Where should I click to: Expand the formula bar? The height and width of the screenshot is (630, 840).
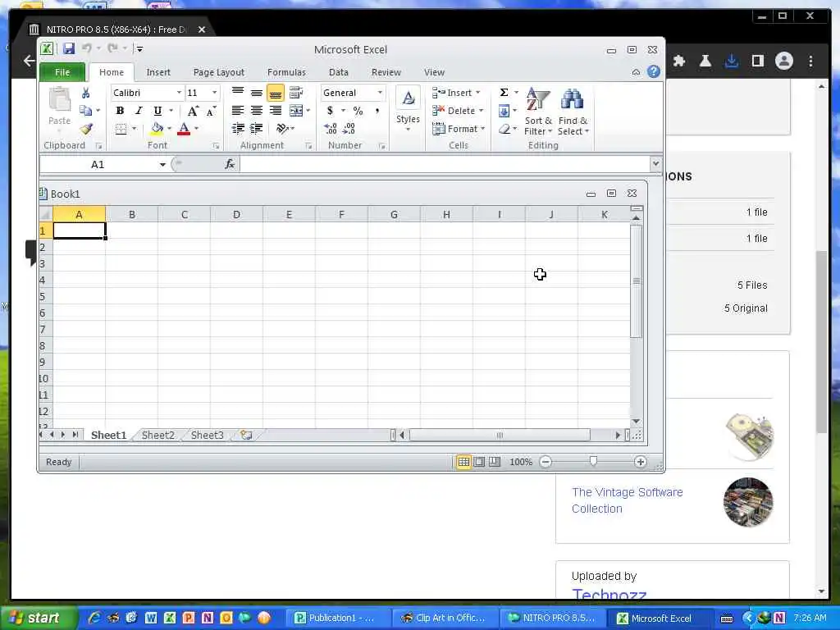655,163
